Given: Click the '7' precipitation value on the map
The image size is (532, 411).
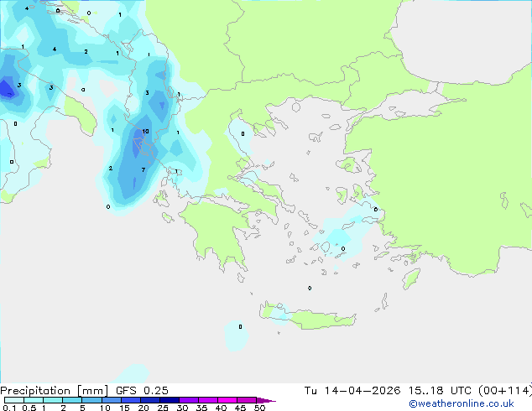Looking at the screenshot, I should pos(143,169).
